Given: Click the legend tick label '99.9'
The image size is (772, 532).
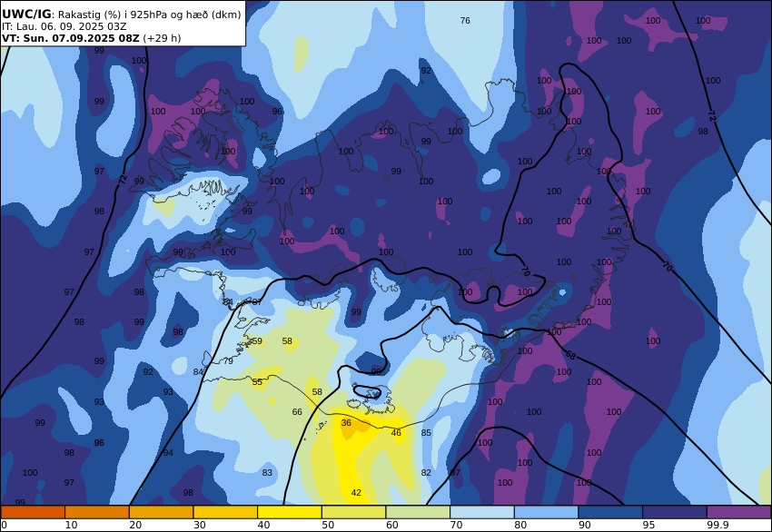Looking at the screenshot, I should tap(718, 525).
